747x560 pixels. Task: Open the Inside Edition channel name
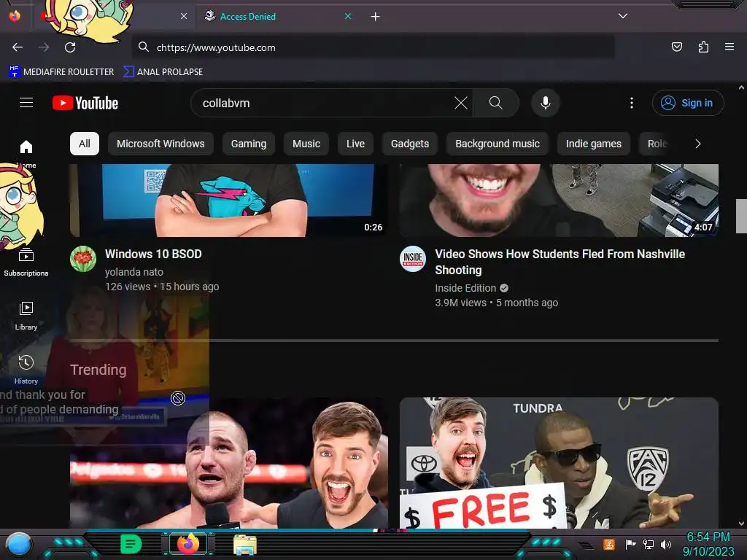[465, 288]
